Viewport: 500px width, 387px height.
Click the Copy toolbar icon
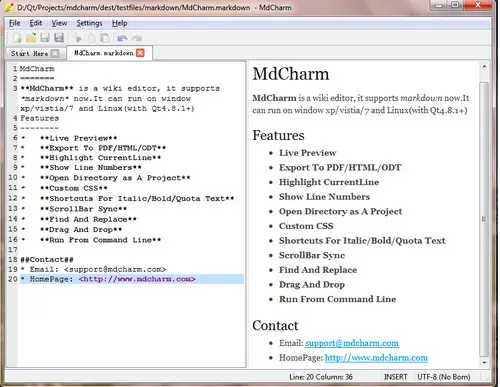[91, 38]
